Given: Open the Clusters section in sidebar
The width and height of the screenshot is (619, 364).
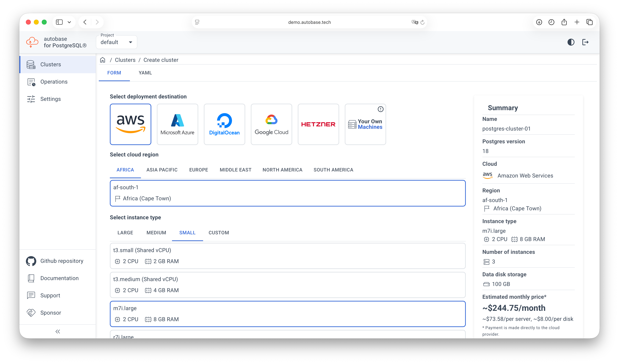Looking at the screenshot, I should (x=51, y=64).
